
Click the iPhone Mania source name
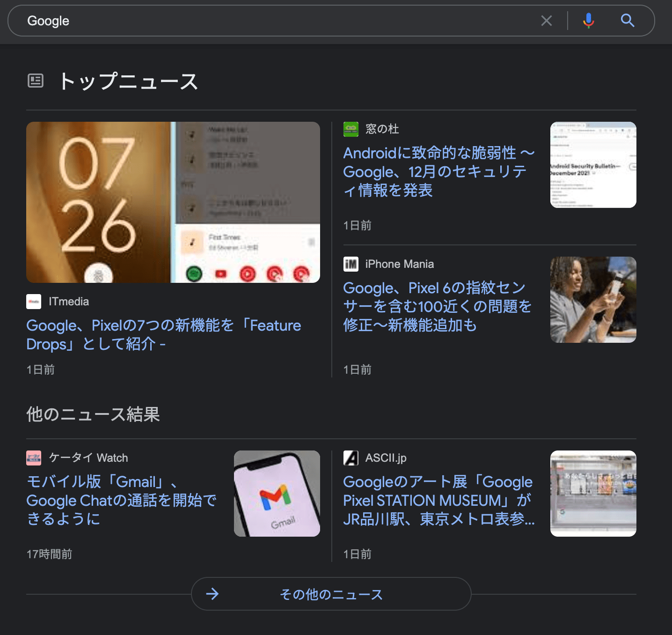pos(400,264)
